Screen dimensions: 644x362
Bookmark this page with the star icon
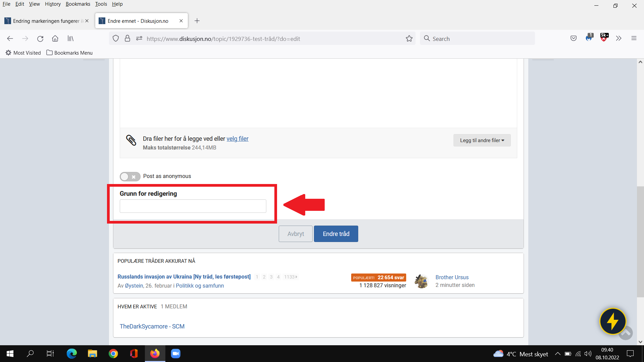pyautogui.click(x=409, y=39)
